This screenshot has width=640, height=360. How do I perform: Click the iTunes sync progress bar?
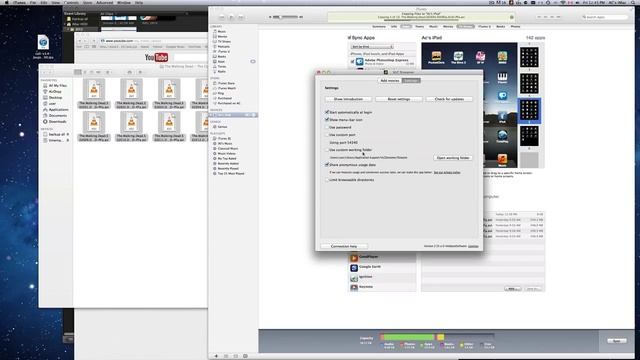click(420, 20)
